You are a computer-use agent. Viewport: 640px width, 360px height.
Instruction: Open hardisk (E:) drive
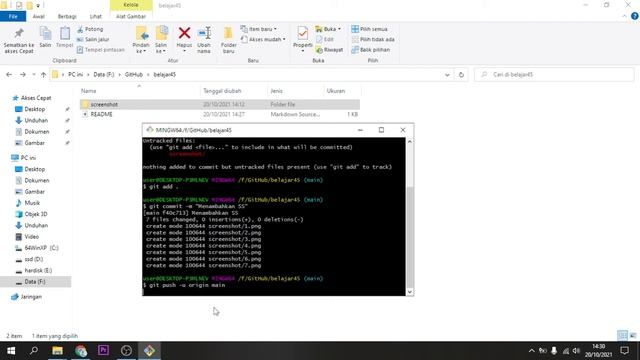pos(38,270)
